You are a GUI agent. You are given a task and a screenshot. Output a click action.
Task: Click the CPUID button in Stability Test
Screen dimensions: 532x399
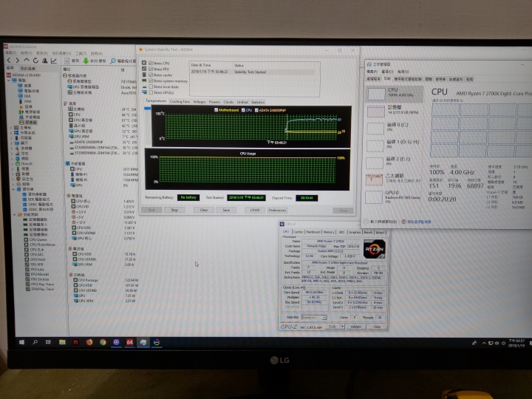click(x=255, y=210)
